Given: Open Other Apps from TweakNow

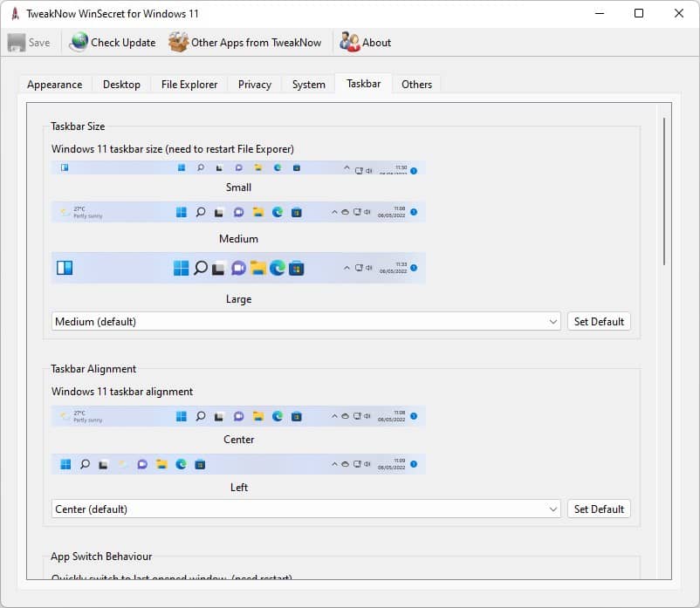Looking at the screenshot, I should tap(244, 43).
